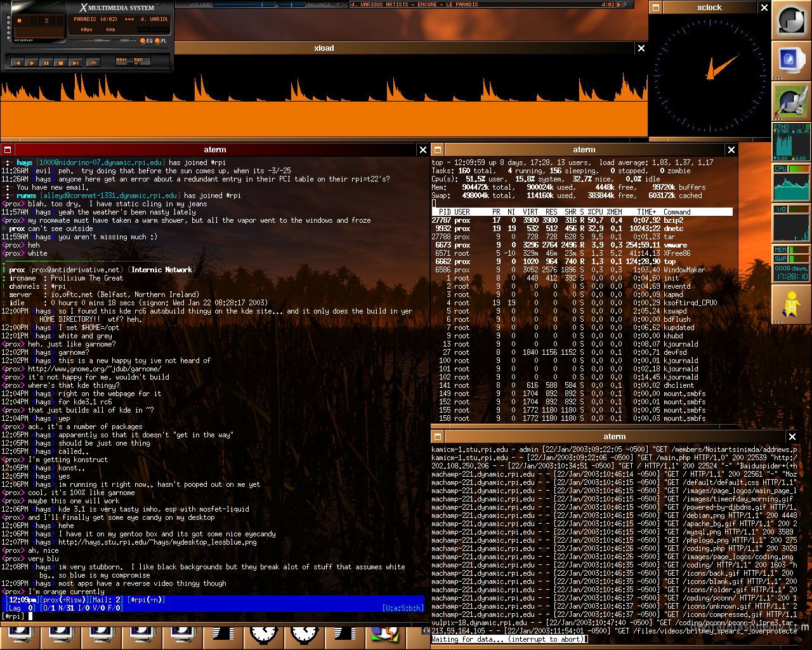Miniaturize the web log aterm window
The height and width of the screenshot is (650, 812).
[x=438, y=437]
